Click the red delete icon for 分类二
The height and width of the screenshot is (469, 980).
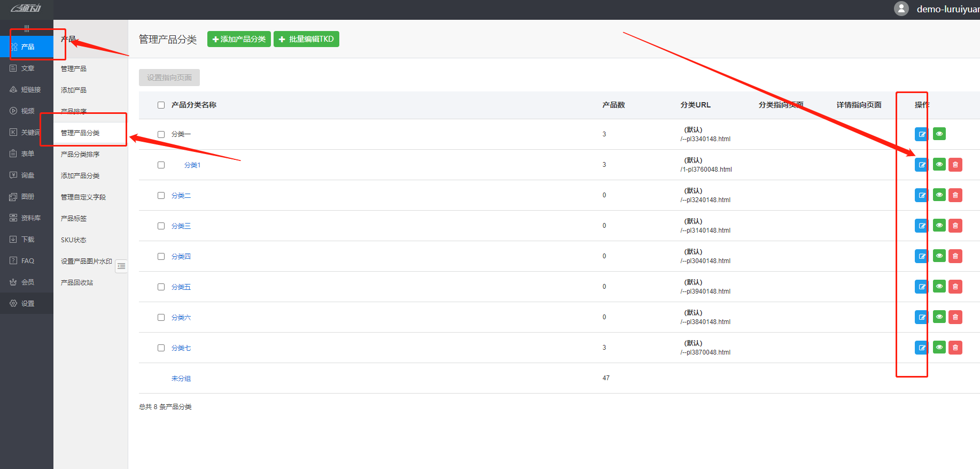(955, 195)
